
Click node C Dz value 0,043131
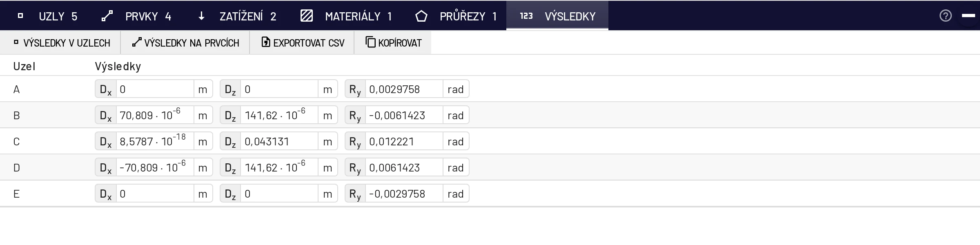pyautogui.click(x=279, y=141)
